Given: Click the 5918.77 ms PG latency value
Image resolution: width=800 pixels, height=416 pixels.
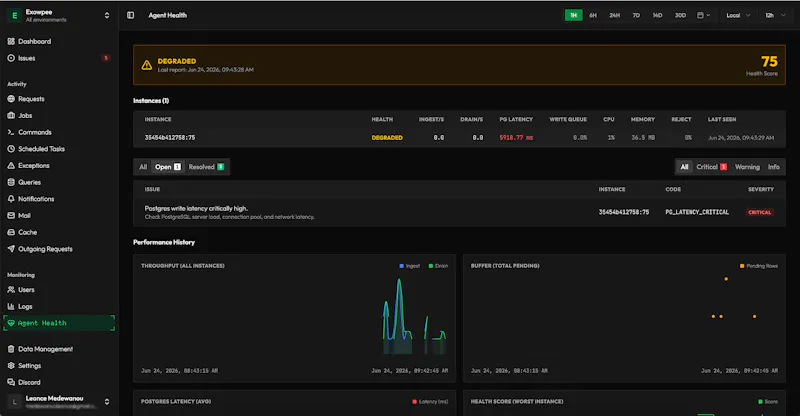Looking at the screenshot, I should pos(516,138).
